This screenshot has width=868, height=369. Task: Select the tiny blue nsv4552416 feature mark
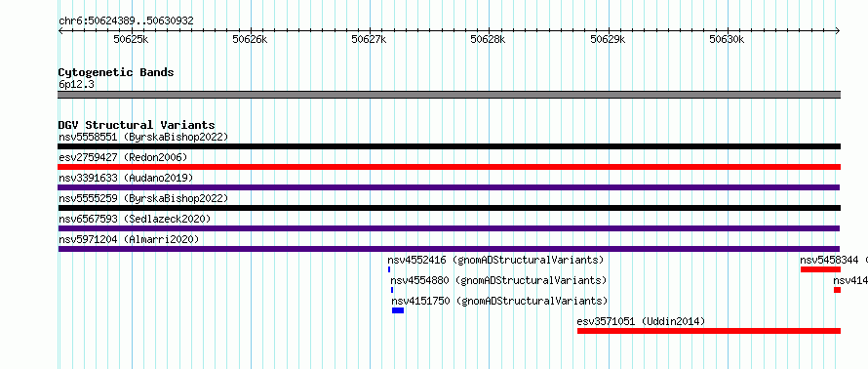click(389, 269)
